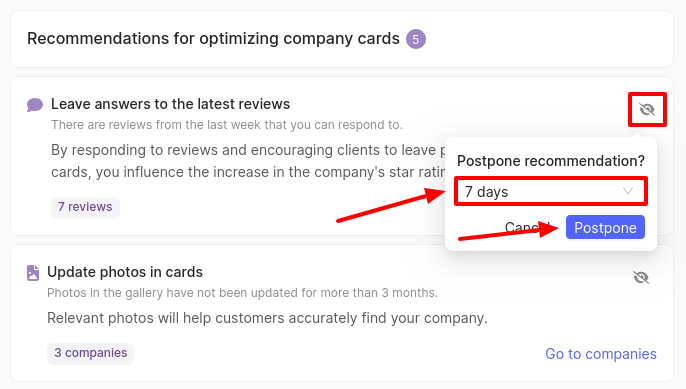Viewport: 686px width, 389px height.
Task: Click the responding to reviews description text
Action: (x=248, y=161)
